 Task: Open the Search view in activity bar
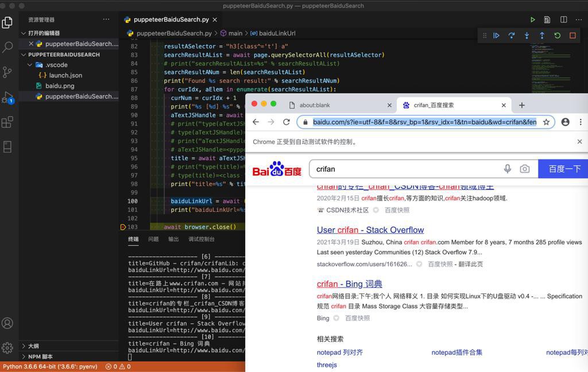7,47
